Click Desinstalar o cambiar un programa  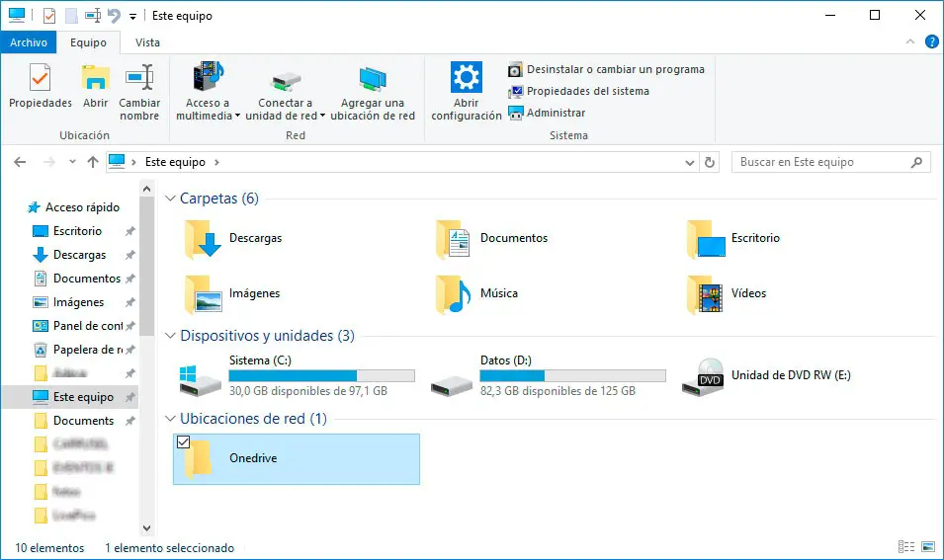pos(606,69)
